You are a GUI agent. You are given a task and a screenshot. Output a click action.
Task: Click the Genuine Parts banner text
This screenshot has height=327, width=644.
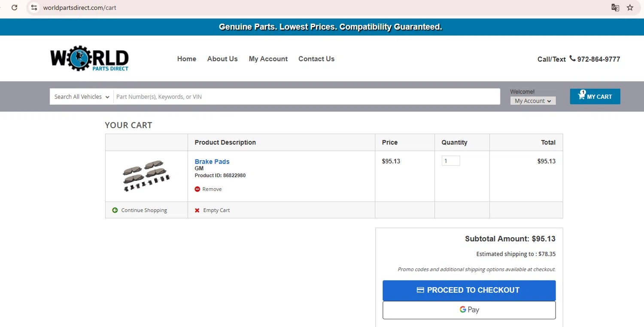point(330,27)
